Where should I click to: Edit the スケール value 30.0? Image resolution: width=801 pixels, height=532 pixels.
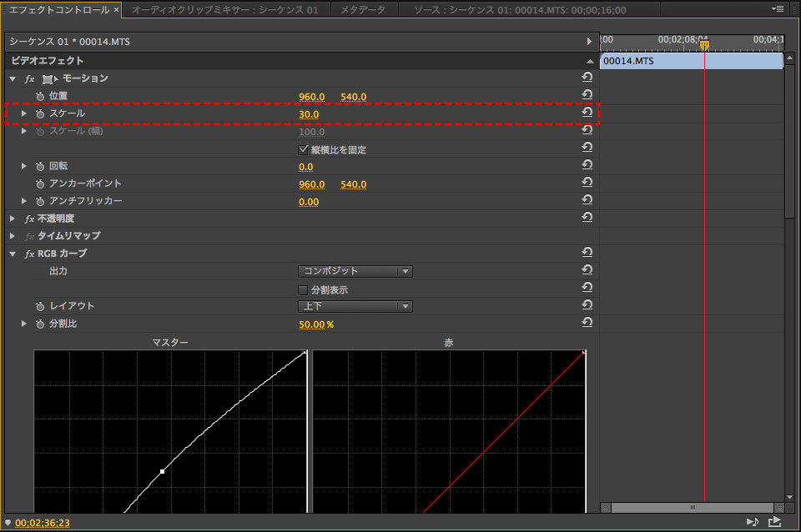[309, 114]
